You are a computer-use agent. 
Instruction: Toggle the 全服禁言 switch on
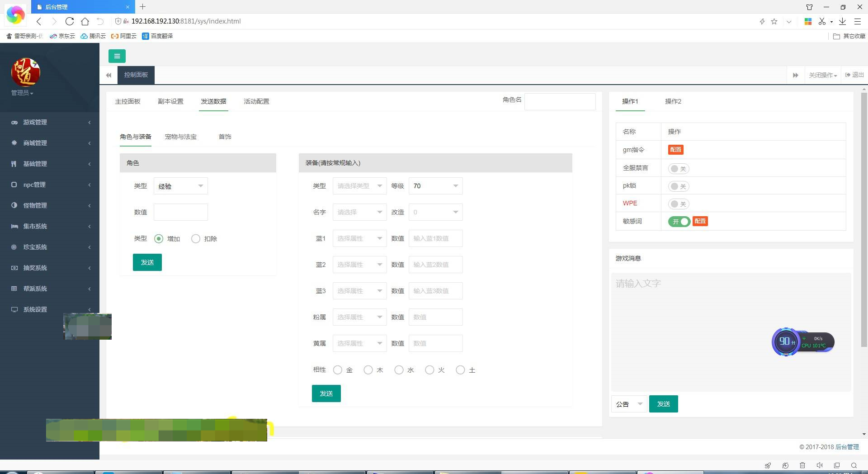click(678, 168)
